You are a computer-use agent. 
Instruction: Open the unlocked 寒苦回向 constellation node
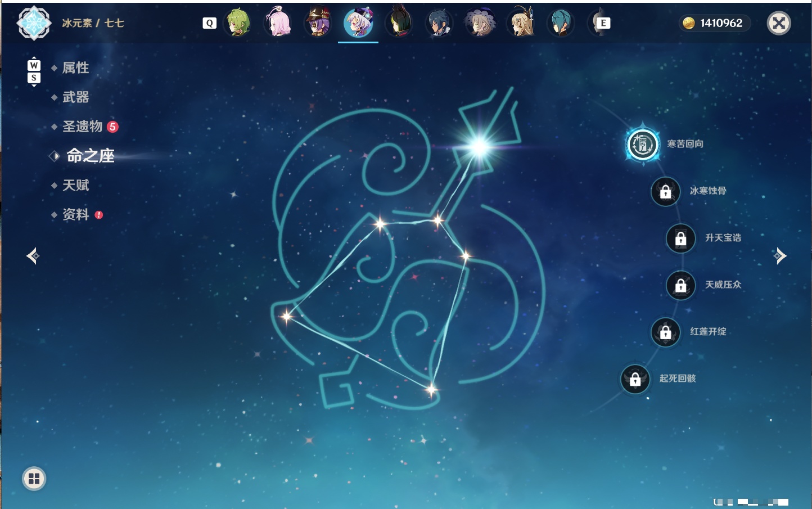click(643, 145)
